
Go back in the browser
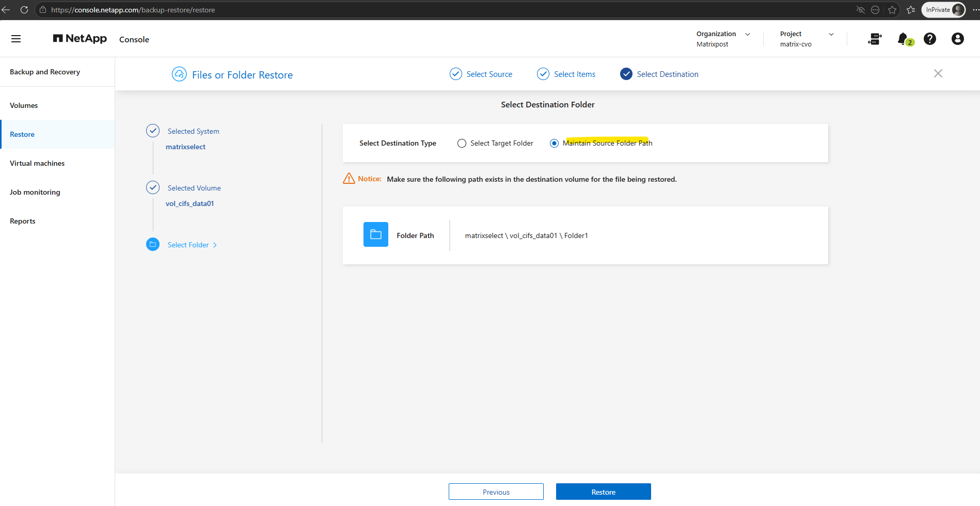[x=6, y=10]
